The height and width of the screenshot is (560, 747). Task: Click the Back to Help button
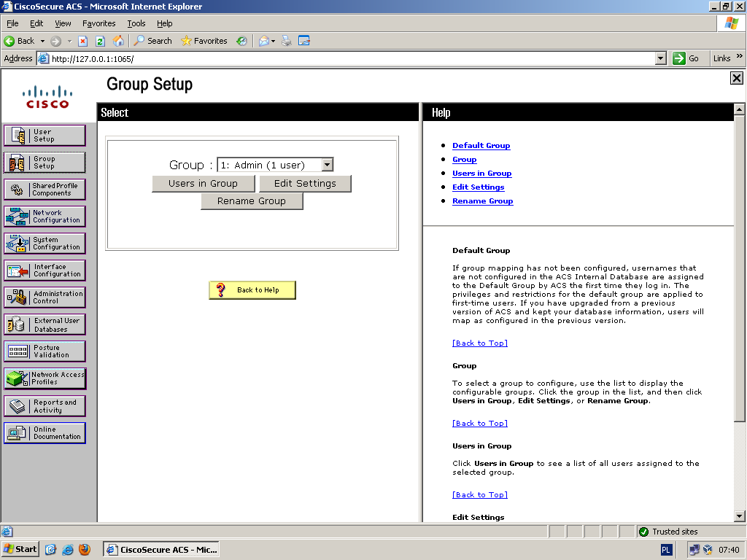(252, 290)
